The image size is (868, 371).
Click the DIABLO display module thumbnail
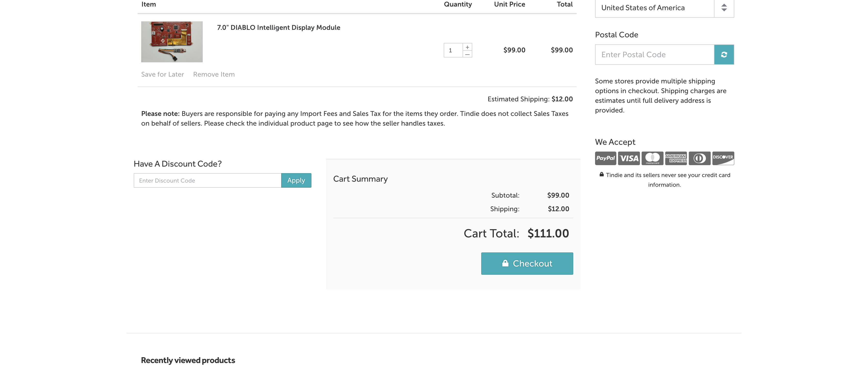(x=172, y=42)
